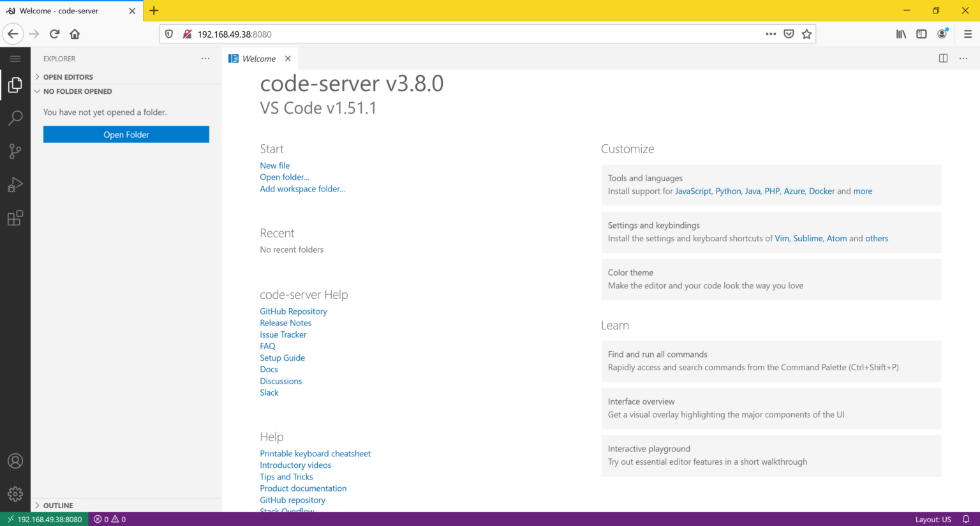Open the Source Control view
Viewport: 980px width, 526px height.
pos(15,151)
